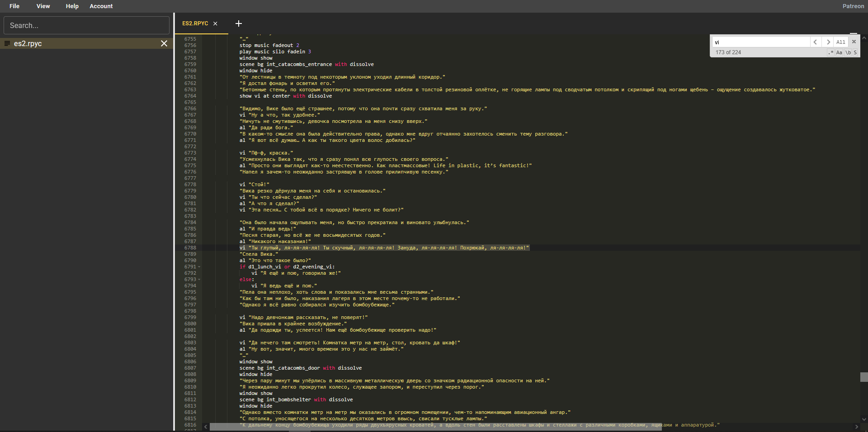The image size is (868, 432).
Task: Go to the next search match
Action: [x=828, y=42]
